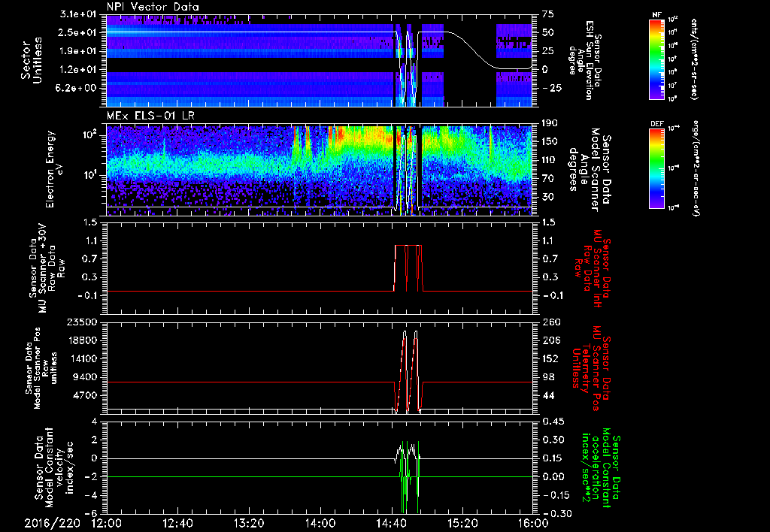Click the 'ESH Sun Elevation Angle' axis label
This screenshot has height=532, width=770.
click(x=585, y=60)
